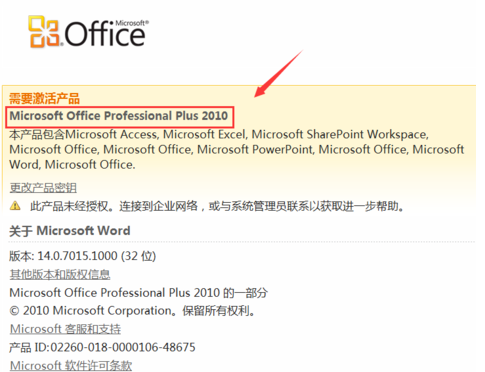
Task: Click Microsoft SharePoint Workspace in product list
Action: tap(340, 134)
